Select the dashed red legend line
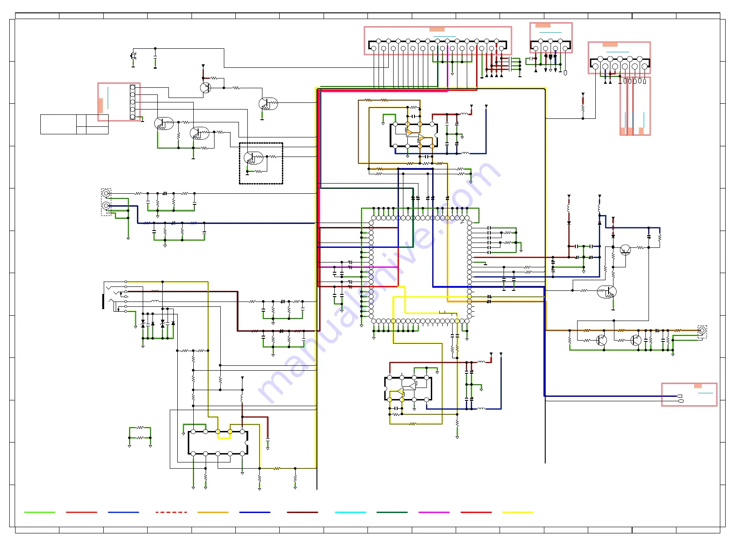Viewport: 754px width, 560px height. [x=171, y=512]
